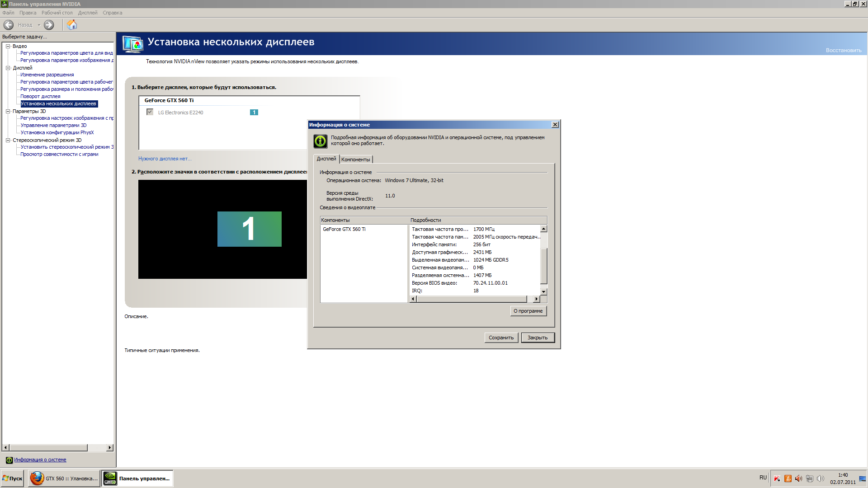The width and height of the screenshot is (868, 488).
Task: Click the О программе button
Action: click(x=528, y=311)
